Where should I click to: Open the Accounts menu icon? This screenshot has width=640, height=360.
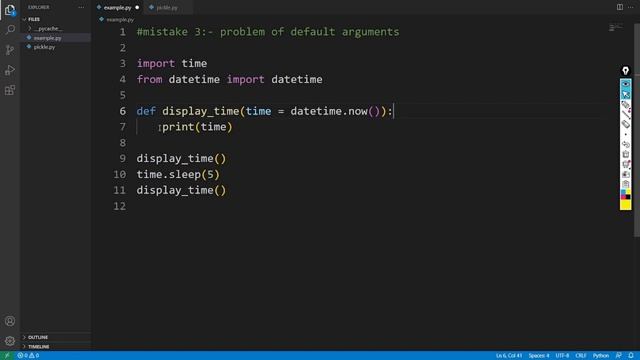pos(10,321)
